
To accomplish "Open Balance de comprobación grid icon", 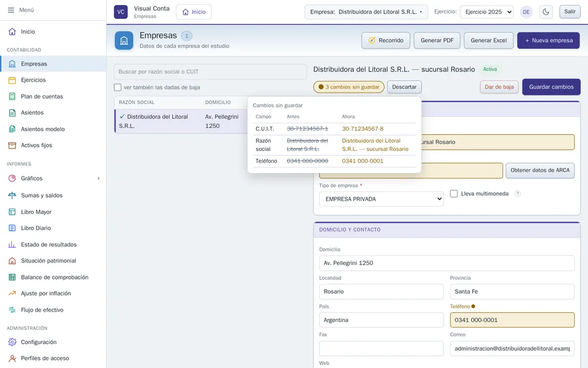I will 12,277.
